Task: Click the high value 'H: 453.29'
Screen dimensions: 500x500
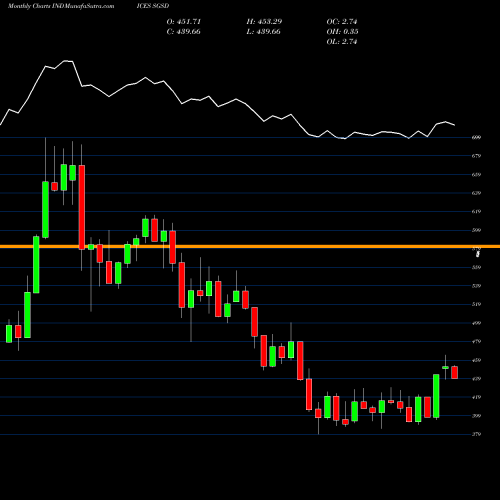Action: [264, 22]
